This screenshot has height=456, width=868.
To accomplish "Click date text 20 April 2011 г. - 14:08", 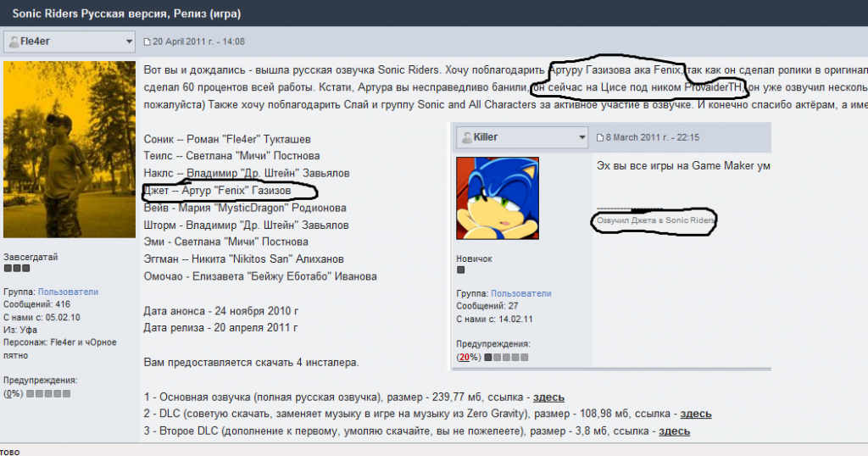I will click(x=198, y=42).
